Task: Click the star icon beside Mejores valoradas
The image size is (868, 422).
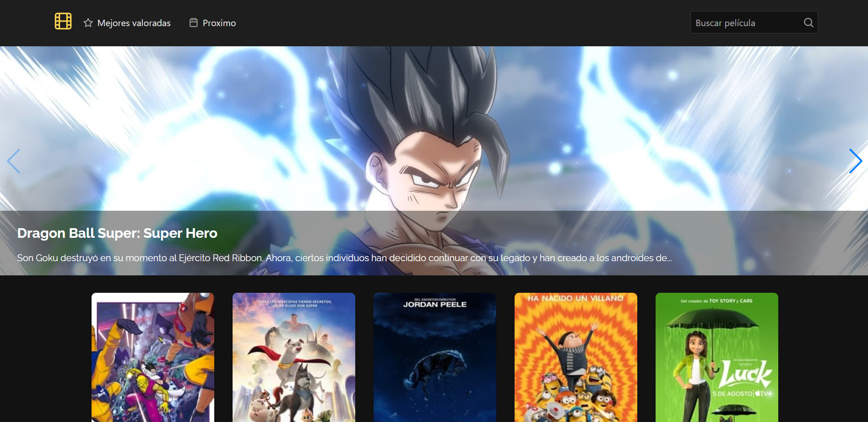Action: [88, 23]
